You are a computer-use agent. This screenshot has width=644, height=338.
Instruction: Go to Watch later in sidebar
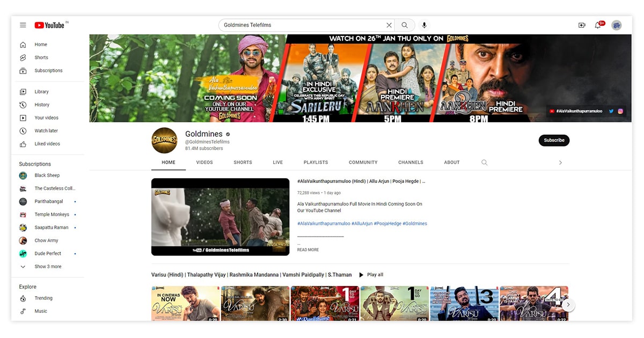coord(46,131)
